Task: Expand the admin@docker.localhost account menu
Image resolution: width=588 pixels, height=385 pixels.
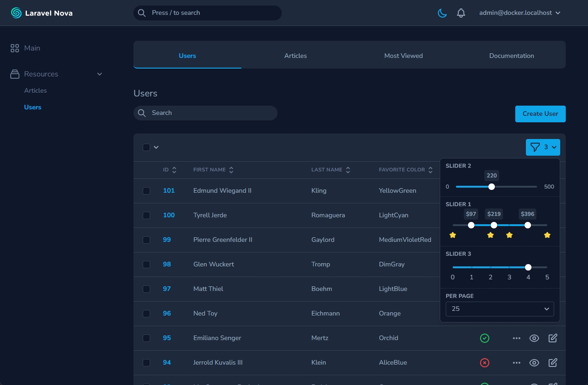Action: coord(519,13)
